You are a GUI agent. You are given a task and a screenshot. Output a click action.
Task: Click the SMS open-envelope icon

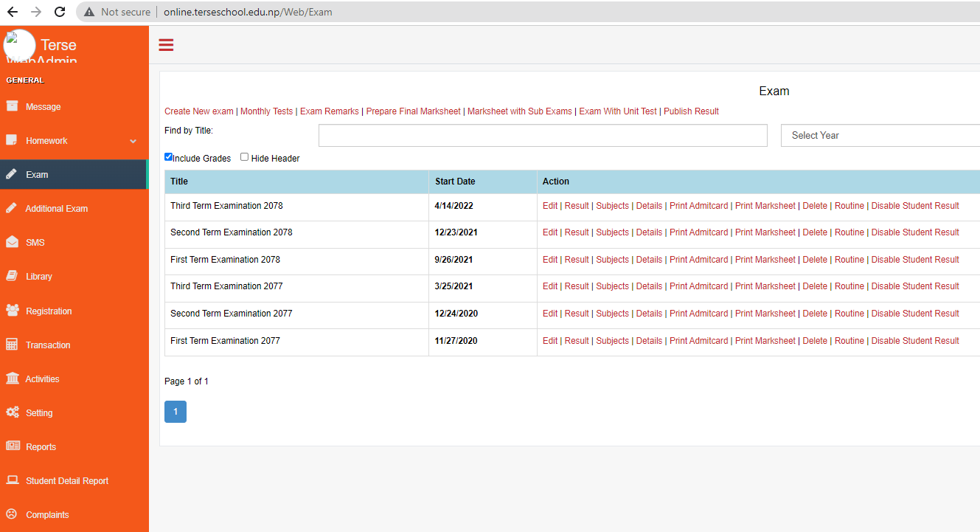(12, 242)
